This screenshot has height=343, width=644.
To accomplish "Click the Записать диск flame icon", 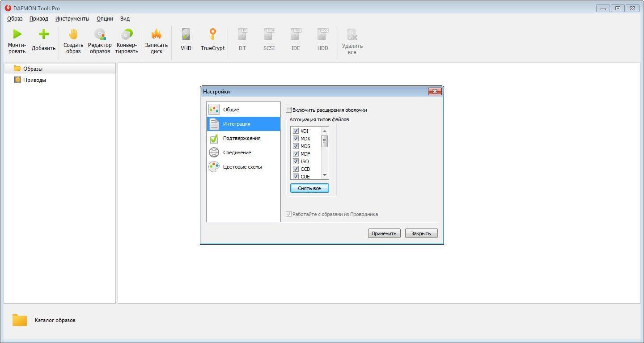I will point(156,34).
